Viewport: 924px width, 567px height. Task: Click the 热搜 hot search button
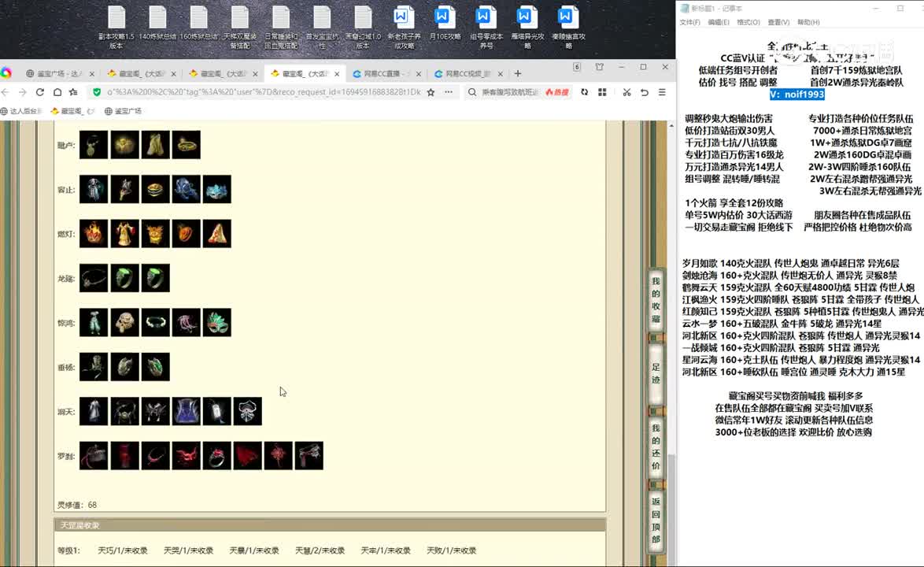coord(557,92)
